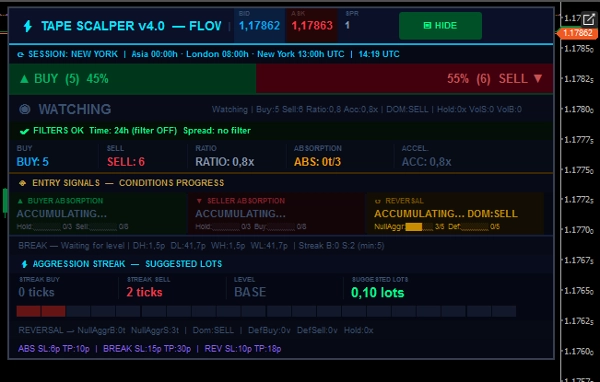This screenshot has width=600, height=382.
Task: Click the Time: 24h (filter OFF) text
Action: 133,131
